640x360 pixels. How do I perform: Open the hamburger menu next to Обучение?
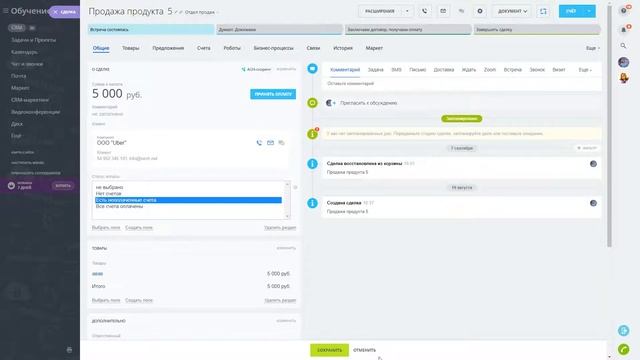(x=5, y=11)
